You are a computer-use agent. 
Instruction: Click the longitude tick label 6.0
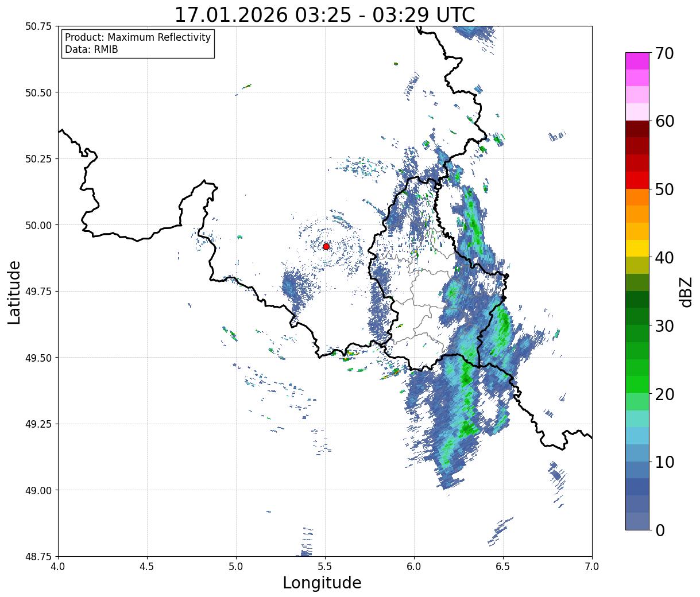coord(414,566)
